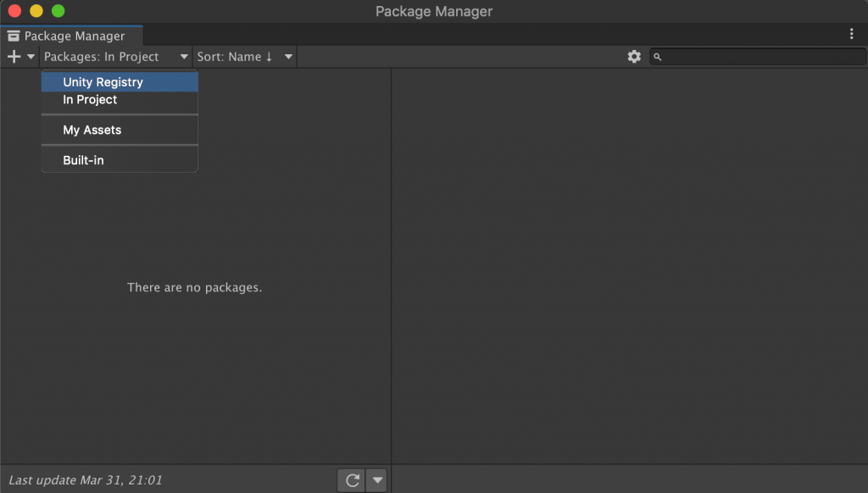Click the magnifier icon in the search box
The image size is (868, 493).
[x=658, y=57]
